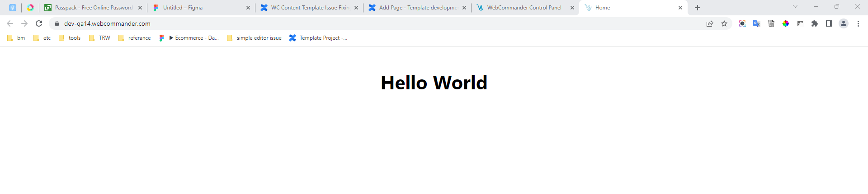Open Chrome three-dot menu

coord(858,23)
